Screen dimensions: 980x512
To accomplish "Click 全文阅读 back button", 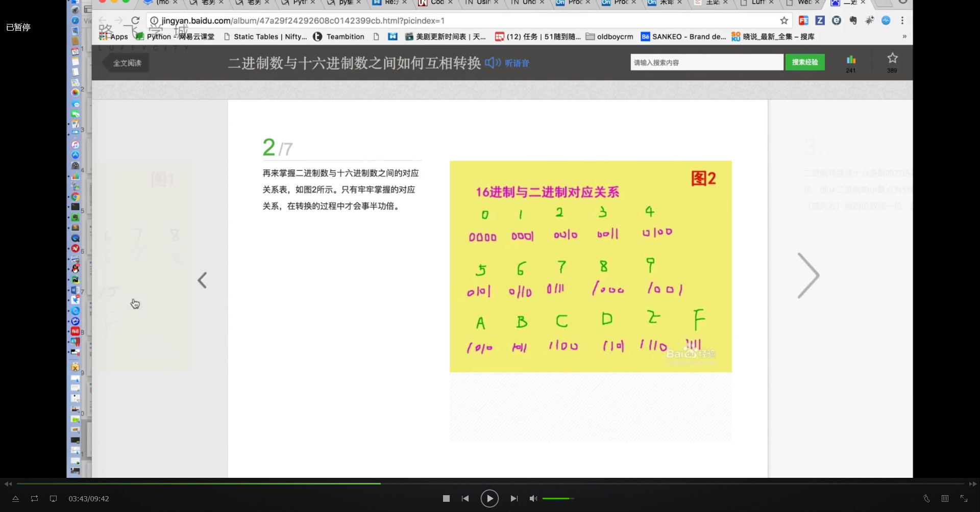I will click(x=126, y=63).
